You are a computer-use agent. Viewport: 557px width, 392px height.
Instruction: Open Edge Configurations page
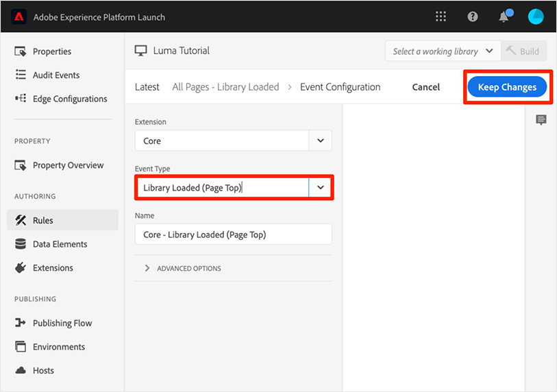pos(70,99)
